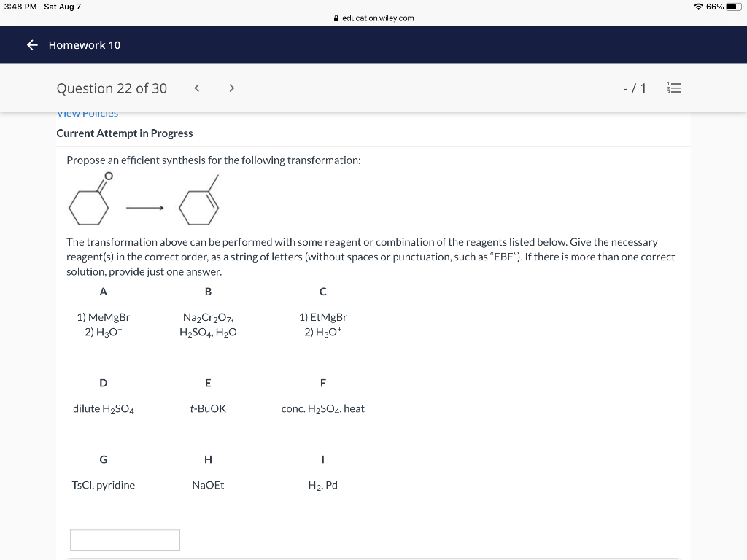
Task: Tap the Homework 10 title
Action: [x=85, y=45]
